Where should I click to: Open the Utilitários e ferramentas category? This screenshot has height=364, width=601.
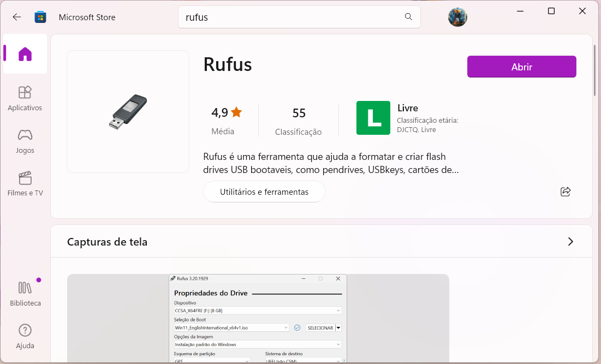[264, 192]
